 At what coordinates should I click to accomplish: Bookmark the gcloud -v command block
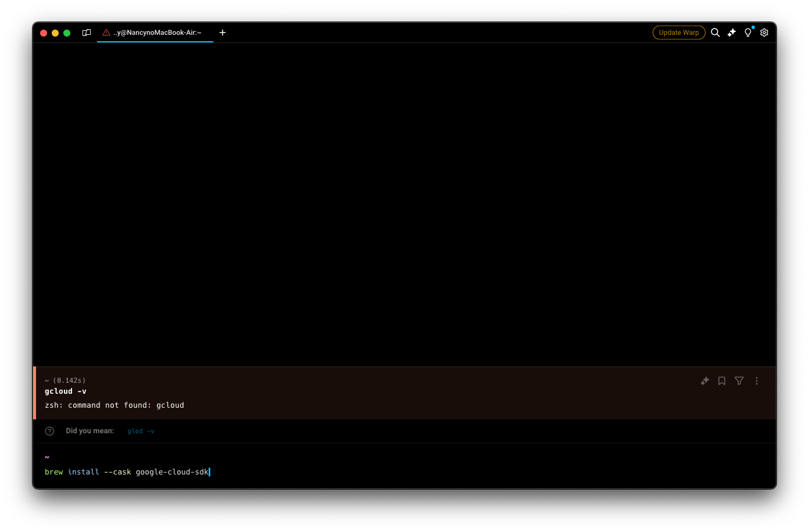point(722,381)
